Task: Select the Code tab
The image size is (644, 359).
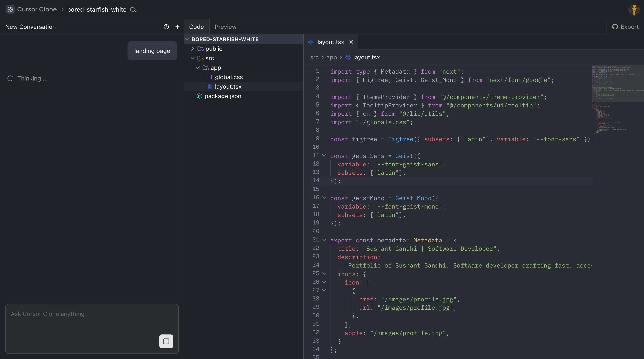Action: 196,27
